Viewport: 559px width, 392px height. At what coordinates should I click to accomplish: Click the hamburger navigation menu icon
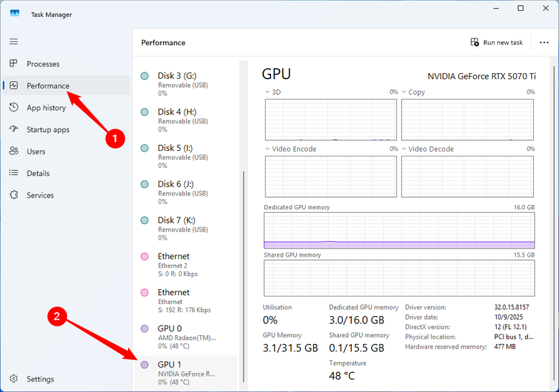(13, 41)
